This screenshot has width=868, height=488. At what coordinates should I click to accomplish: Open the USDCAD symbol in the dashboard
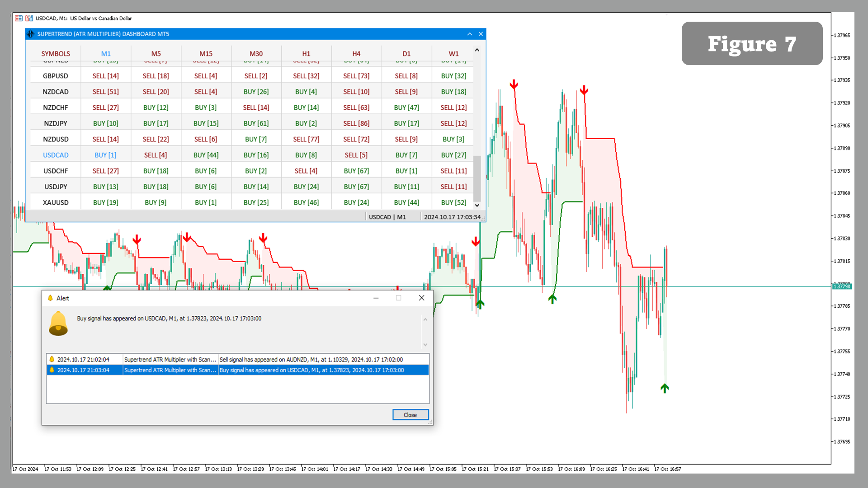pyautogui.click(x=55, y=155)
